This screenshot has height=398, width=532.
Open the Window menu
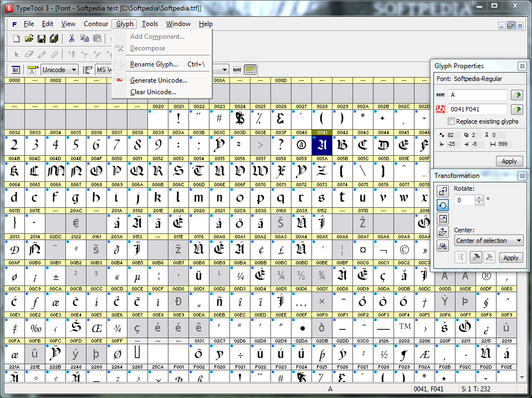click(178, 24)
